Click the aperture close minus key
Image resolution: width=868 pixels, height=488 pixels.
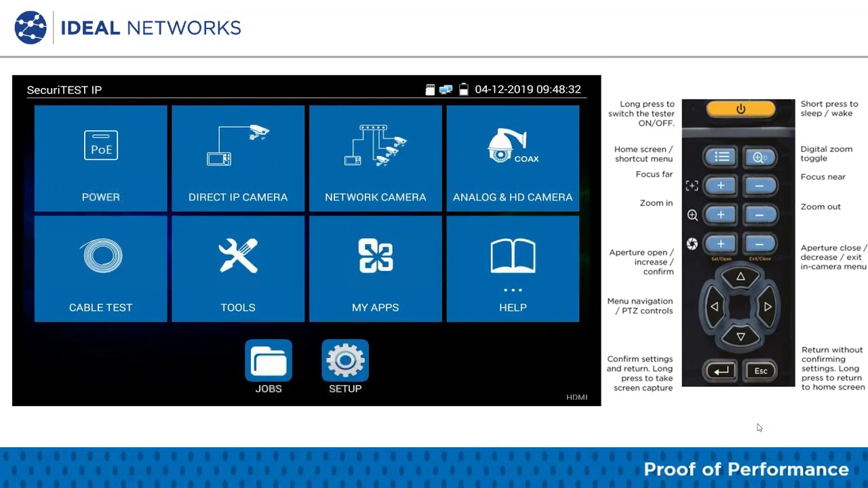pyautogui.click(x=759, y=244)
